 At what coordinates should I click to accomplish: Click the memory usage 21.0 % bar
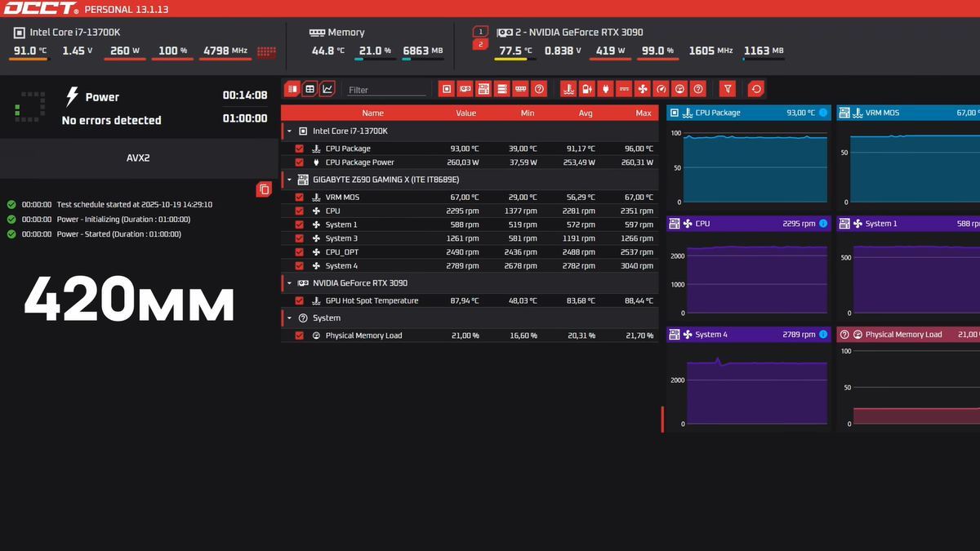coord(375,59)
